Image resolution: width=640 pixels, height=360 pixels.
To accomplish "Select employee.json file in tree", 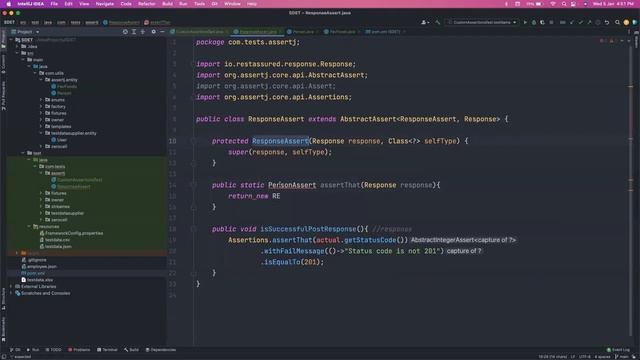I will [x=42, y=267].
